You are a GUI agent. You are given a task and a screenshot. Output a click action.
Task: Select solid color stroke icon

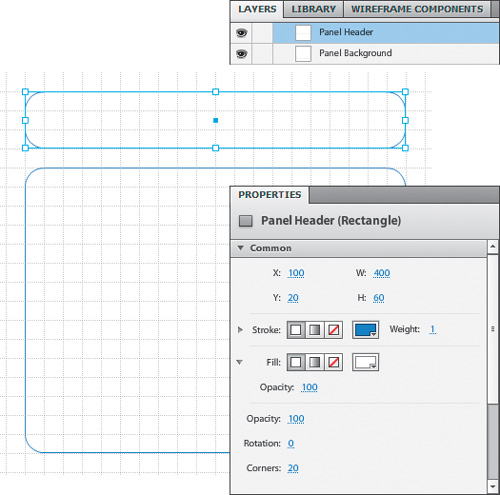296,330
